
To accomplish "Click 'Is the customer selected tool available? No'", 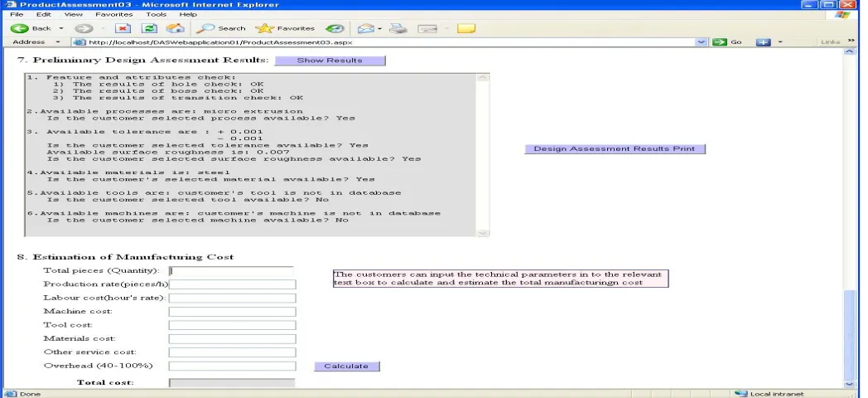I will click(x=188, y=200).
